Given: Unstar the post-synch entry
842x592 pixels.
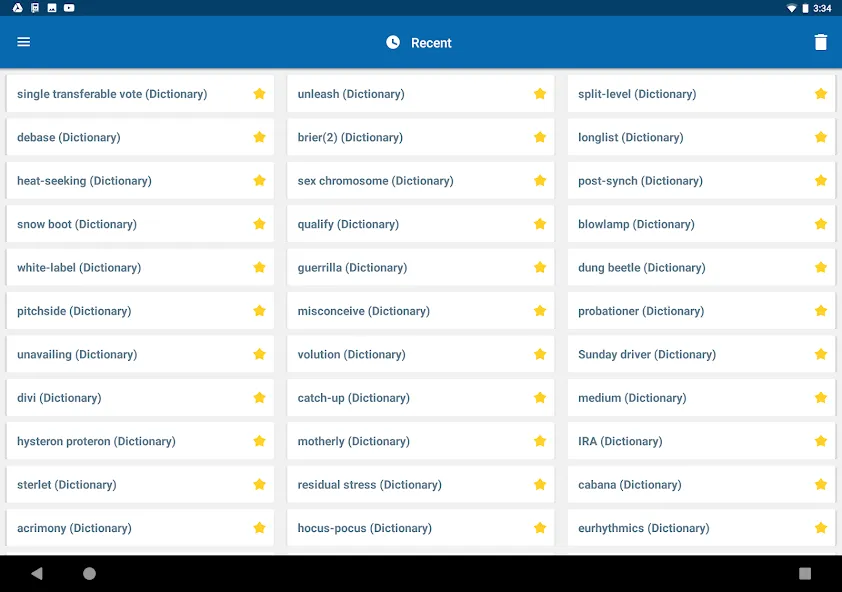Looking at the screenshot, I should click(821, 181).
